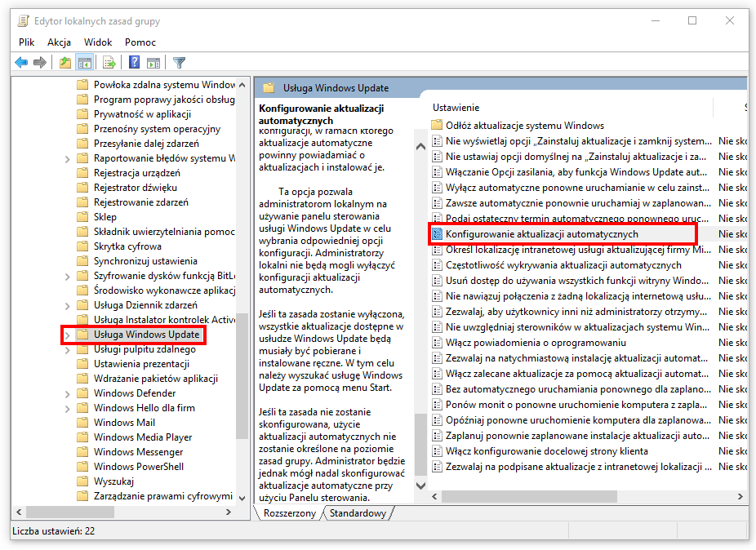756x550 pixels.
Task: Open the Pomoc menu
Action: click(x=140, y=42)
